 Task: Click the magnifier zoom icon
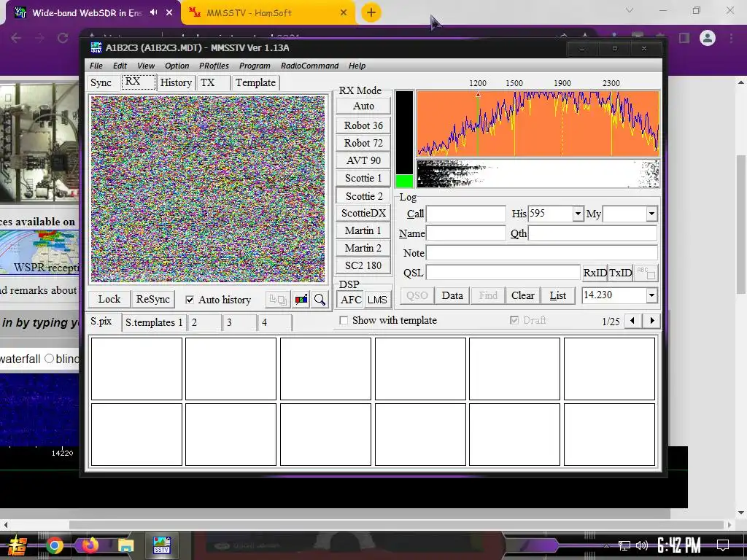pos(320,300)
